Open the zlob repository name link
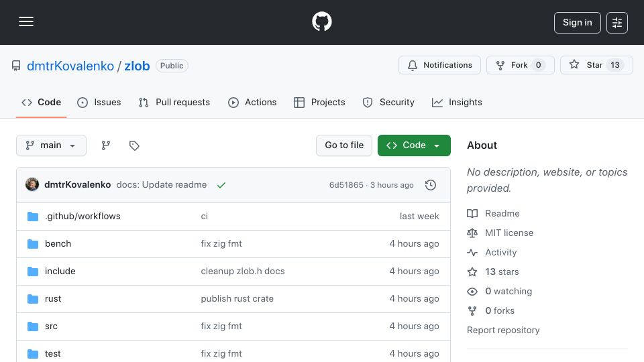Screen dimensions: 644x362 click(x=137, y=66)
